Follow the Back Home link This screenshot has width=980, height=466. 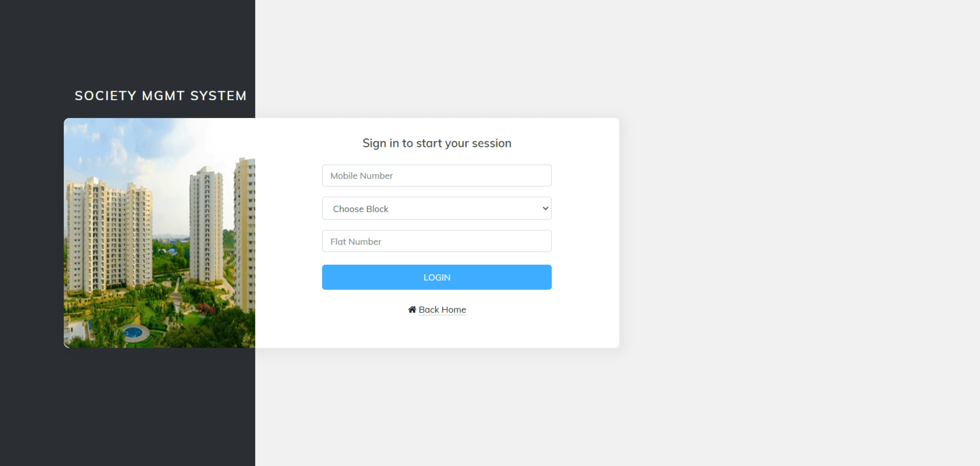[442, 310]
